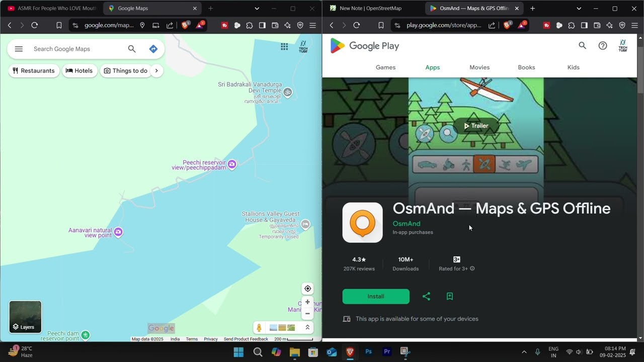Click the Peechi dam reservoir point marker
Screen dimensions: 644x362
tap(86, 334)
